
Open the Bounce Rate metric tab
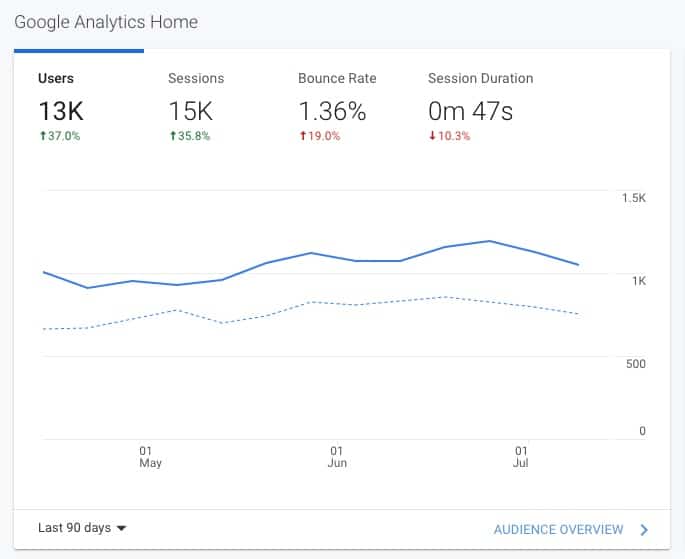tap(339, 107)
